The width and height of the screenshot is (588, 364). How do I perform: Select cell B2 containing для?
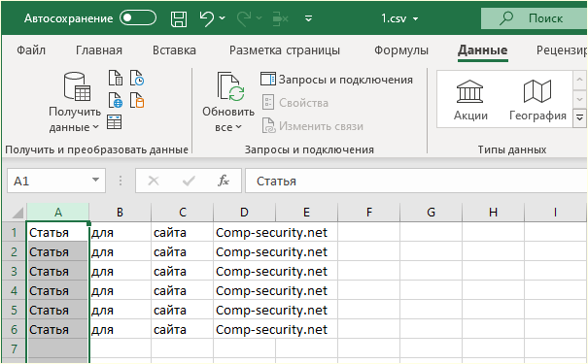click(x=120, y=251)
